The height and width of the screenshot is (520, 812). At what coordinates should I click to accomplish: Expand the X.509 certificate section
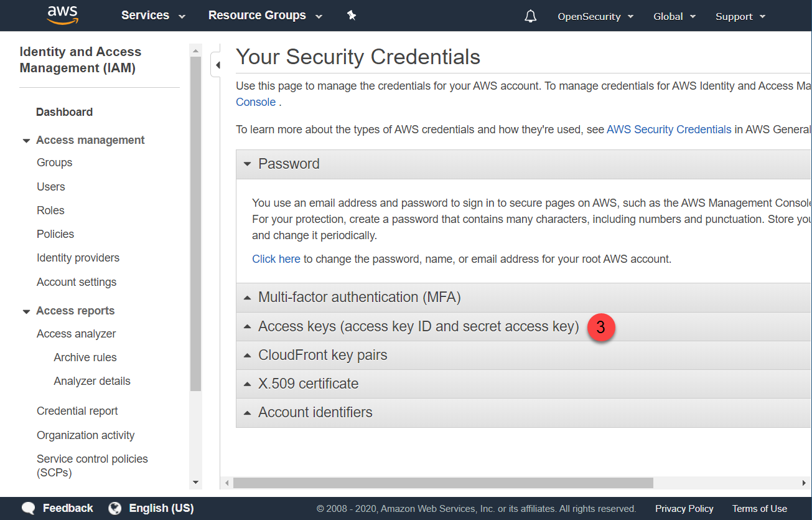coord(524,384)
